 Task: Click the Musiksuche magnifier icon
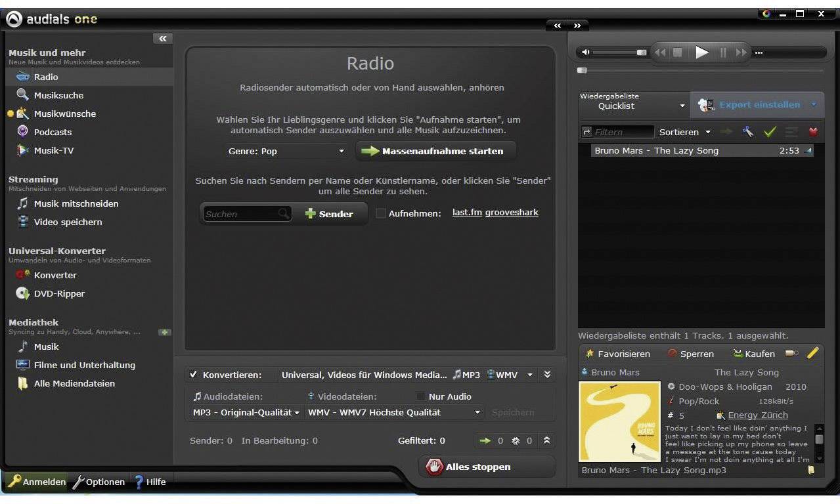(23, 95)
